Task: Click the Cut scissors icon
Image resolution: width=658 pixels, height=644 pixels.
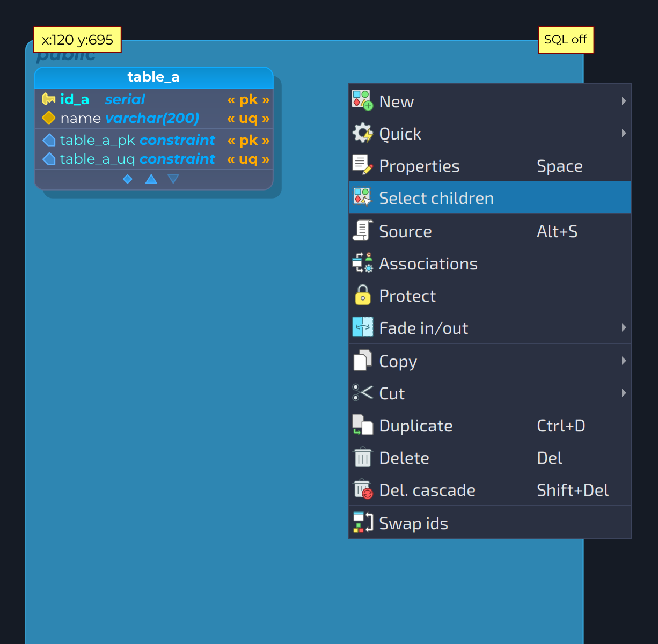Action: click(x=362, y=392)
